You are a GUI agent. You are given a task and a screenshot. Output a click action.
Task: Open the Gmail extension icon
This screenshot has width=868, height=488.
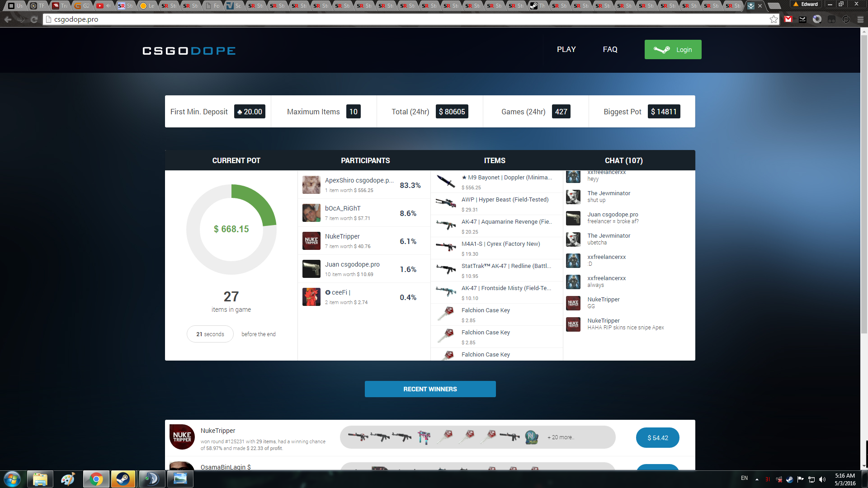coord(788,19)
